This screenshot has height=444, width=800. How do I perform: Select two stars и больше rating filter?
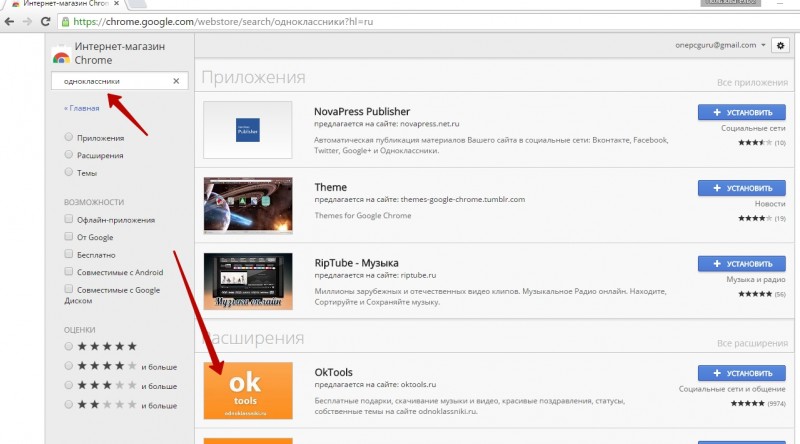click(68, 404)
